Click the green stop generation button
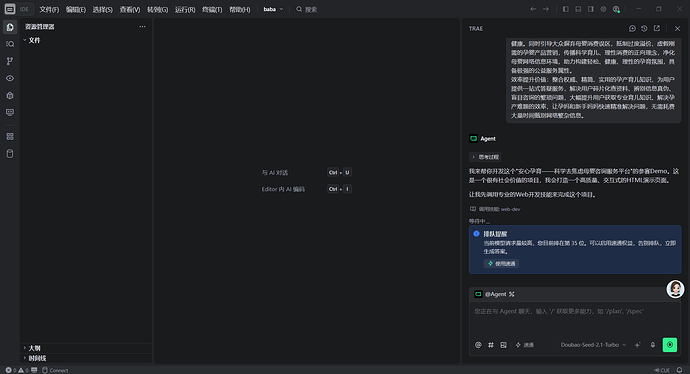The height and width of the screenshot is (374, 690). tap(670, 345)
